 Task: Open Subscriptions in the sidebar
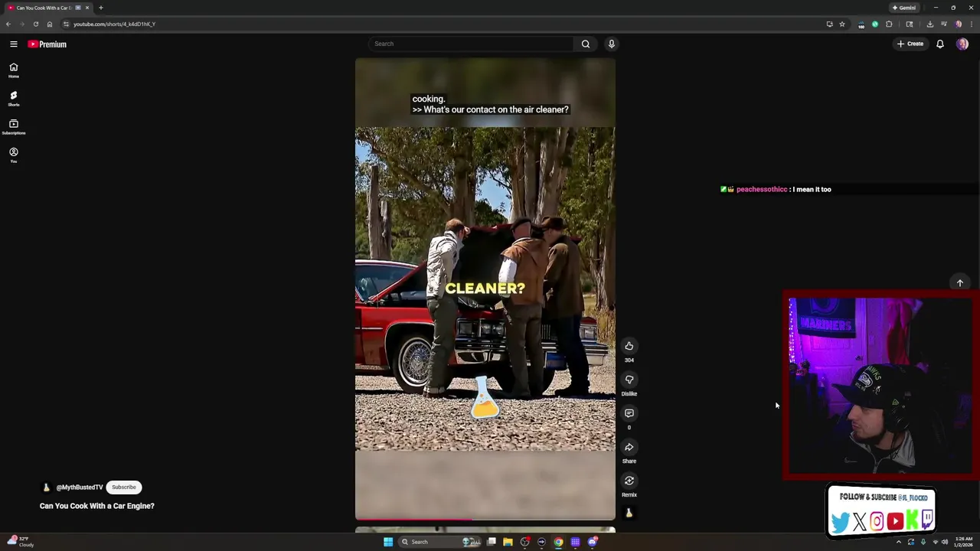point(13,126)
